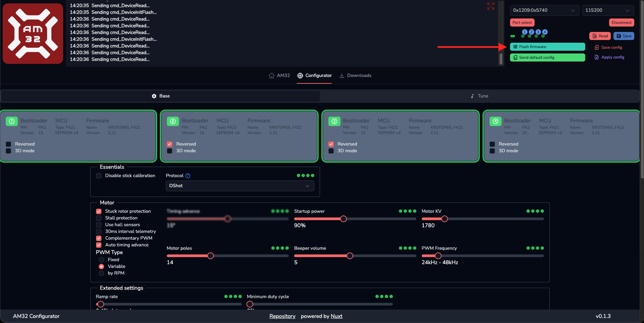The image size is (644, 323).
Task: Click the ESC card number 2 green icon
Action: pyautogui.click(x=173, y=121)
